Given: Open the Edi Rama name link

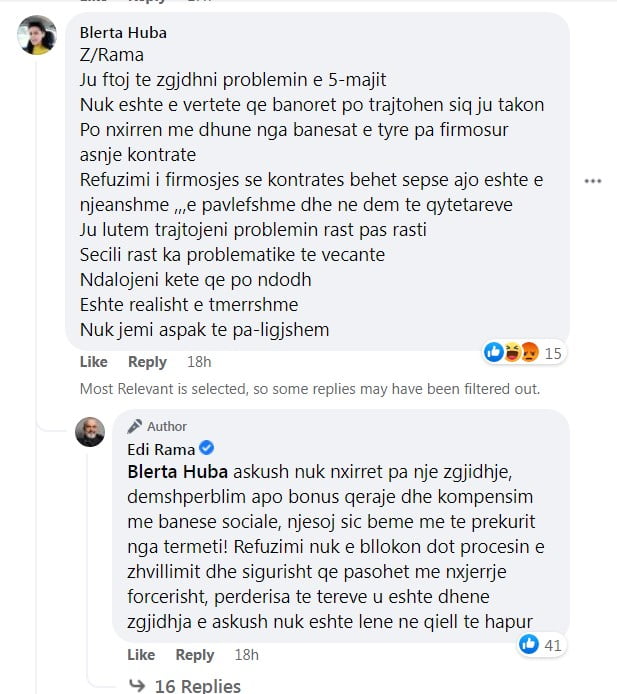Looking at the screenshot, I should [161, 450].
